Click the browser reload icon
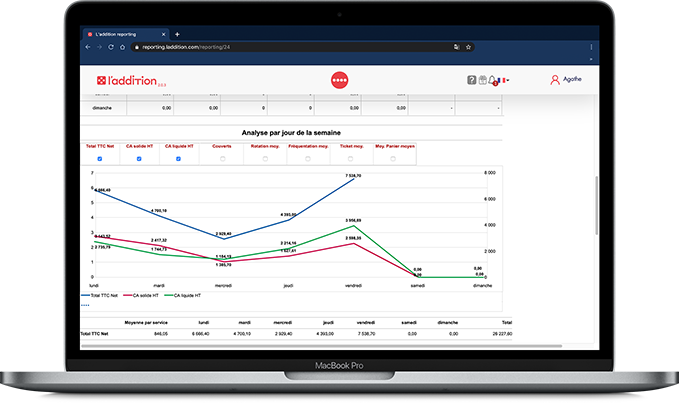The image size is (679, 403). [112, 47]
